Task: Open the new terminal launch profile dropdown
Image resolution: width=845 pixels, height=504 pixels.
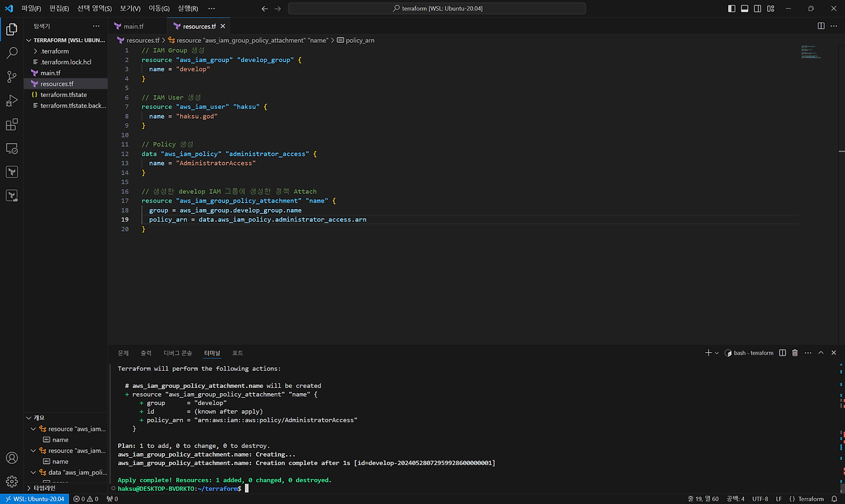Action: coord(717,353)
